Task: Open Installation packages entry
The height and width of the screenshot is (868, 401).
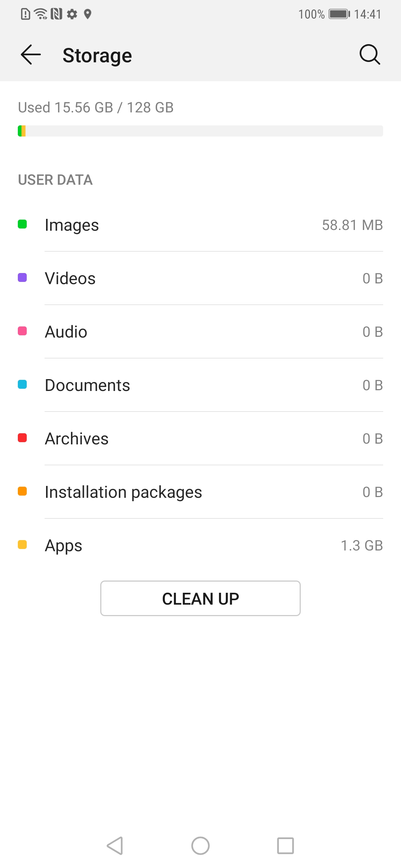Action: tap(200, 492)
